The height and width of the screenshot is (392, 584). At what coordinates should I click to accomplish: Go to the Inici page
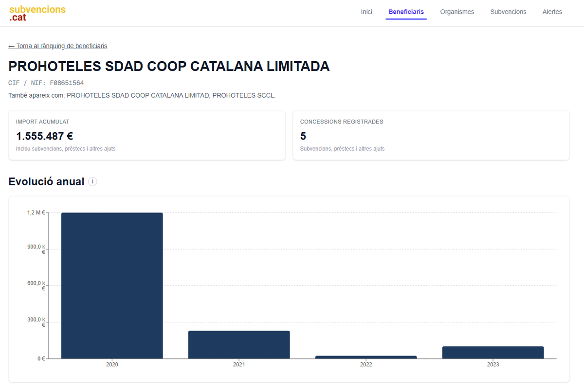(x=366, y=12)
